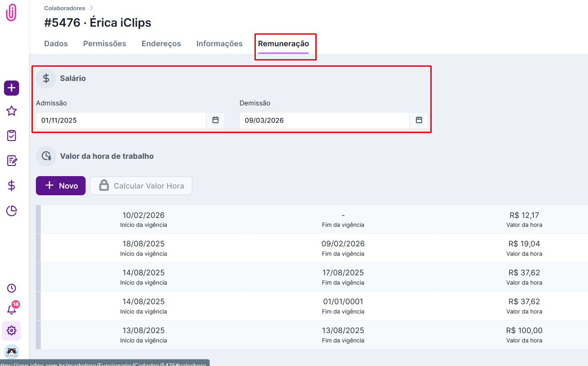Viewport: 588px width, 366px height.
Task: Switch to the Dados tab
Action: [56, 44]
